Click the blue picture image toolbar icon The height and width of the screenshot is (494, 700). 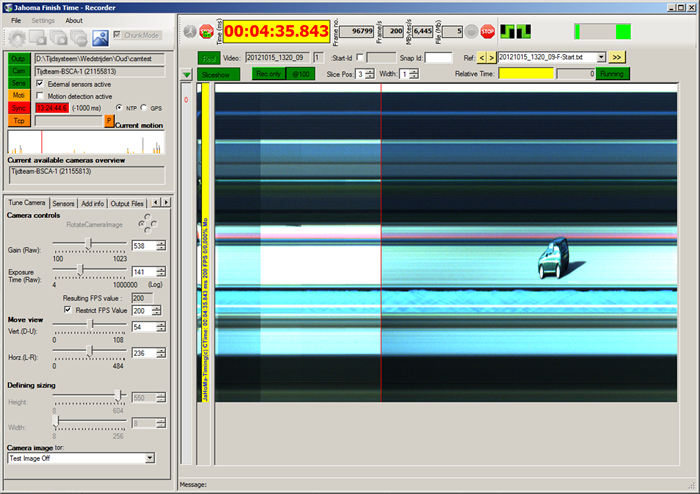(100, 38)
